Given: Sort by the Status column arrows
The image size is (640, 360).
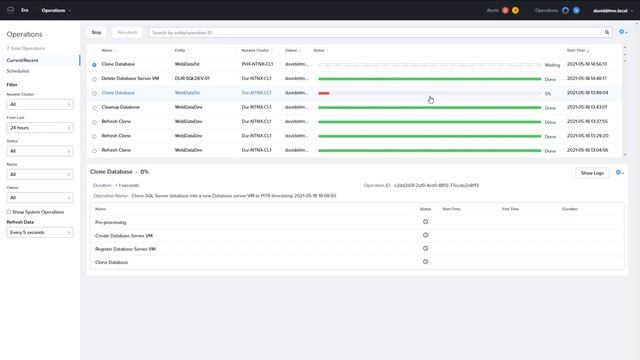Looking at the screenshot, I should coord(327,51).
